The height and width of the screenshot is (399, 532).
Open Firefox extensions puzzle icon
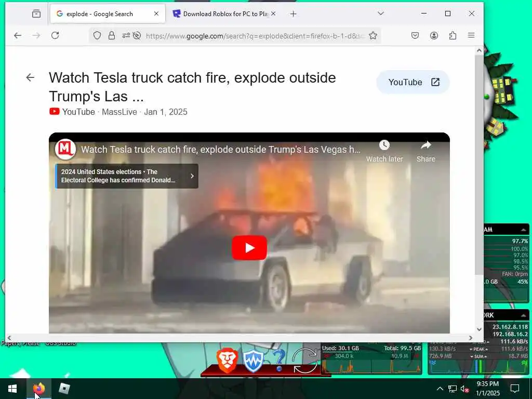point(453,35)
